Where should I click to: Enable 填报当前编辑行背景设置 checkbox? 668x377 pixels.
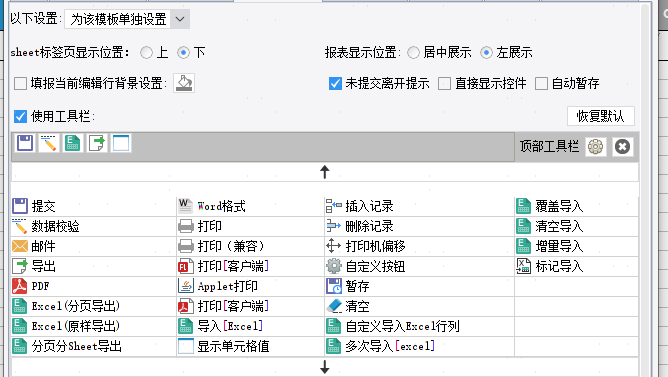20,83
